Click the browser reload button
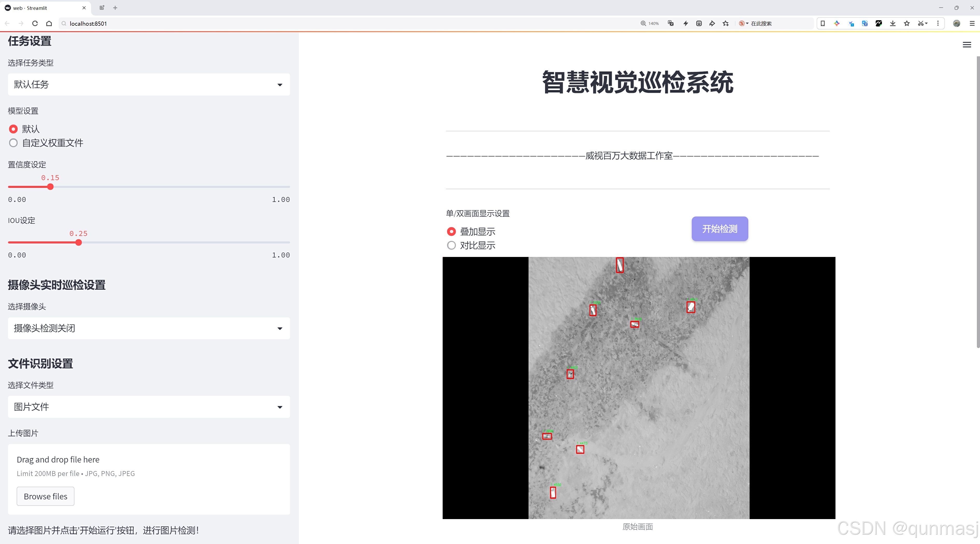The width and height of the screenshot is (980, 544). 35,23
